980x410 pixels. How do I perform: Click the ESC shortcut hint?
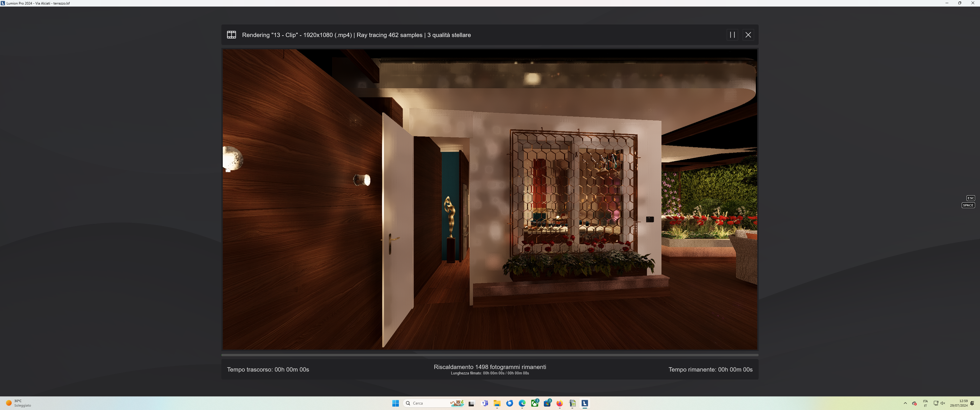pyautogui.click(x=971, y=198)
